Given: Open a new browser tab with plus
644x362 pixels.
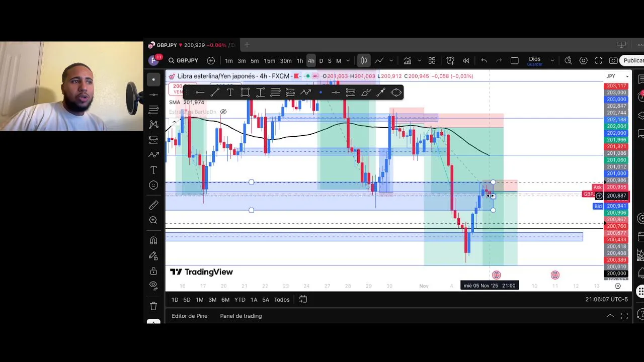Looking at the screenshot, I should (x=247, y=45).
